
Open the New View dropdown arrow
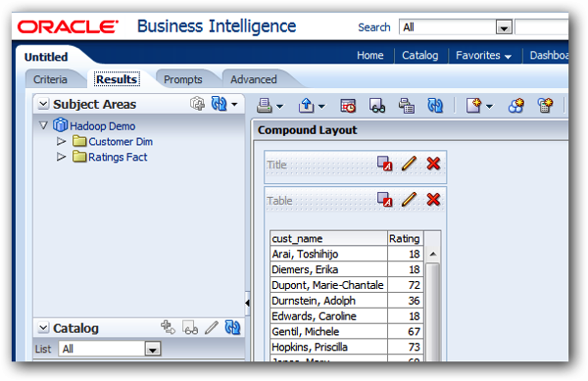(489, 107)
